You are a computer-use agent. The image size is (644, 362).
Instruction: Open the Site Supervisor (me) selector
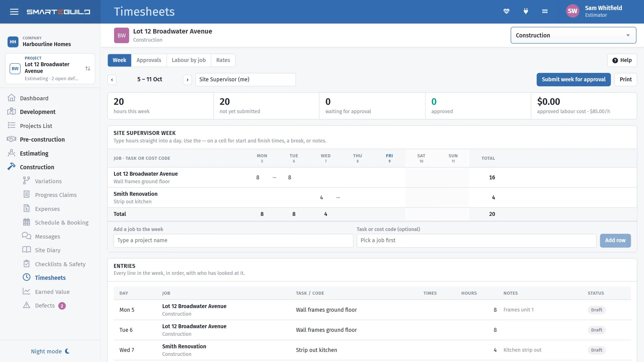pos(245,79)
